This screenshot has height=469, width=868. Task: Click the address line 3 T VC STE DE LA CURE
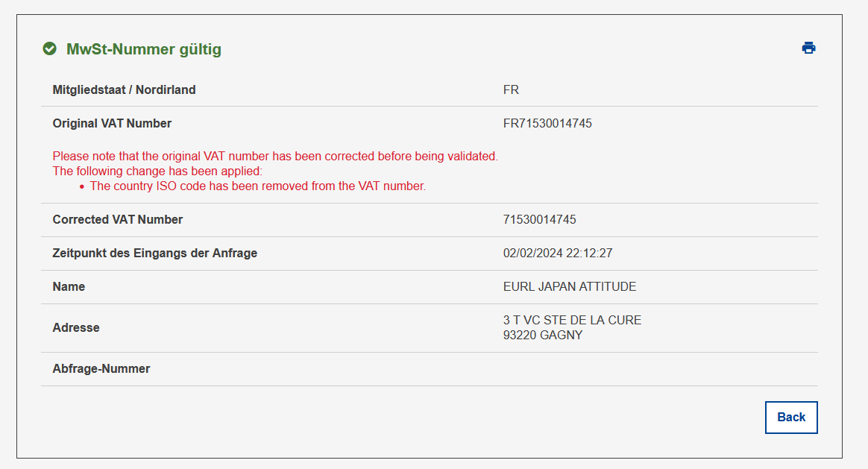tap(573, 320)
